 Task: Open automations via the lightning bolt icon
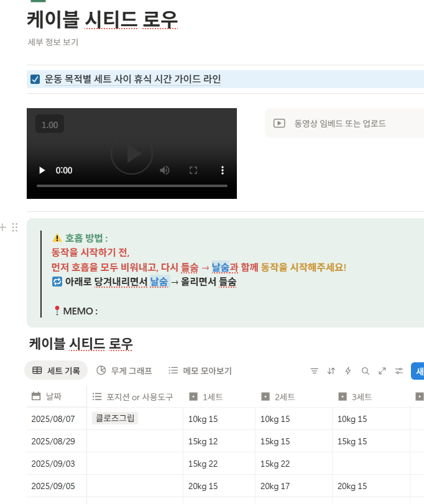click(348, 371)
